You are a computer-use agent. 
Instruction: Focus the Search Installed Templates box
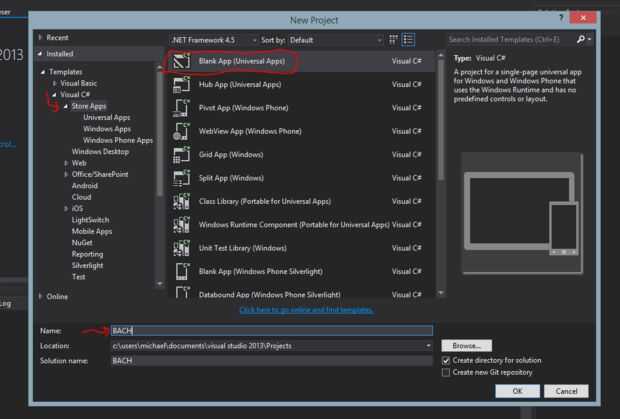pyautogui.click(x=511, y=39)
